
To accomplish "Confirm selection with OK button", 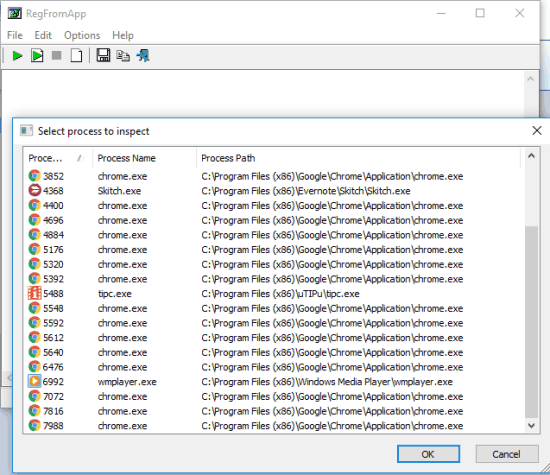I will pos(428,454).
